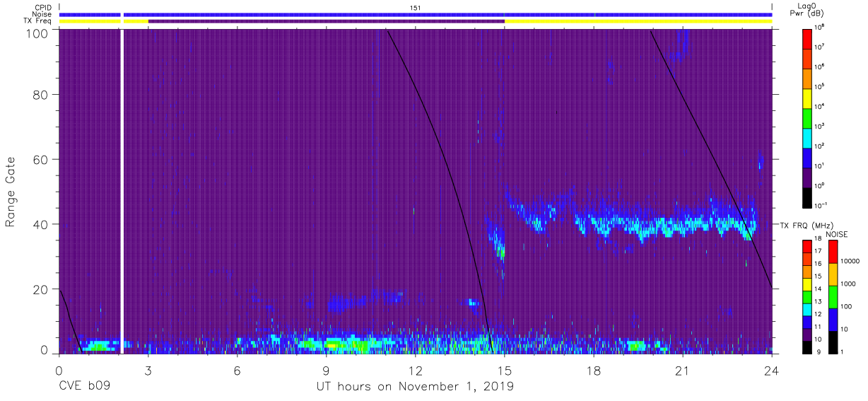
Task: Click the white data gap near UT hour 2
Action: [122, 191]
